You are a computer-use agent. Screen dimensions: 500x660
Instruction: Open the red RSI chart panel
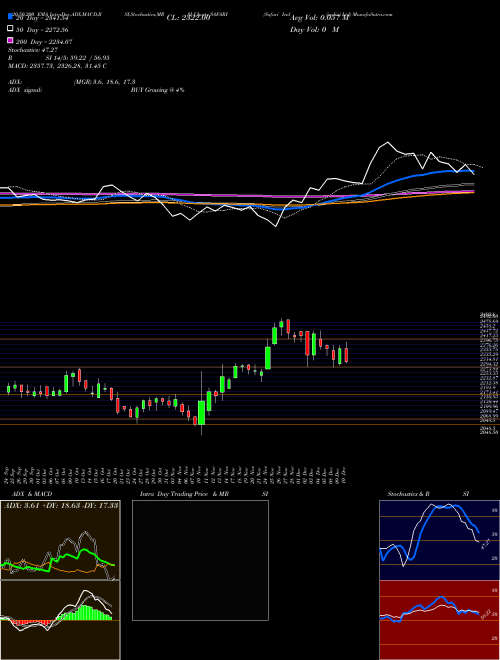coord(439,620)
